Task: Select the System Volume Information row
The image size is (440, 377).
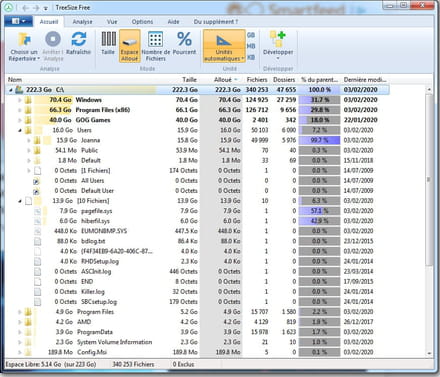Action: pos(197,342)
